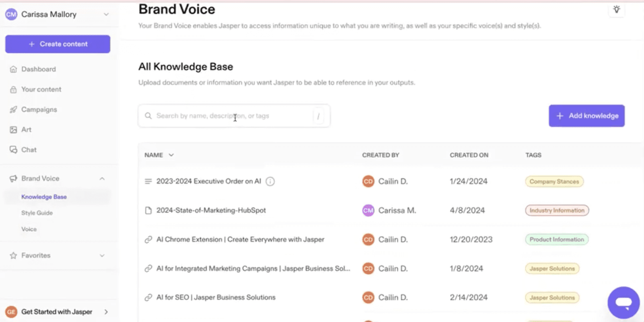Click the Brand Voice megaphone icon
The height and width of the screenshot is (322, 644).
point(13,179)
